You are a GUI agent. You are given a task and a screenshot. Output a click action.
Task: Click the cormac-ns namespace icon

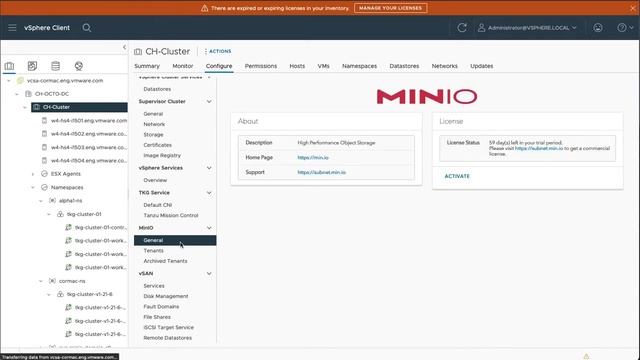pos(52,281)
